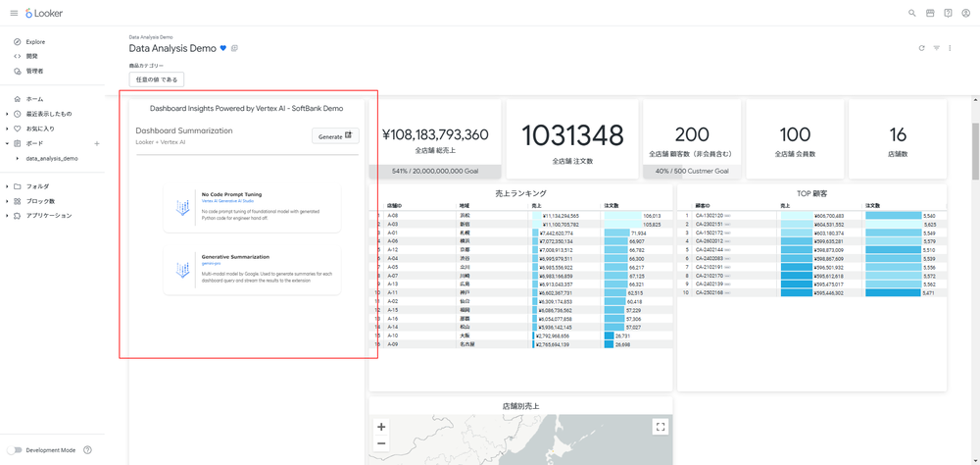Viewport: 980px width, 465px height.
Task: Select the Generative Summarization card
Action: pyautogui.click(x=252, y=270)
